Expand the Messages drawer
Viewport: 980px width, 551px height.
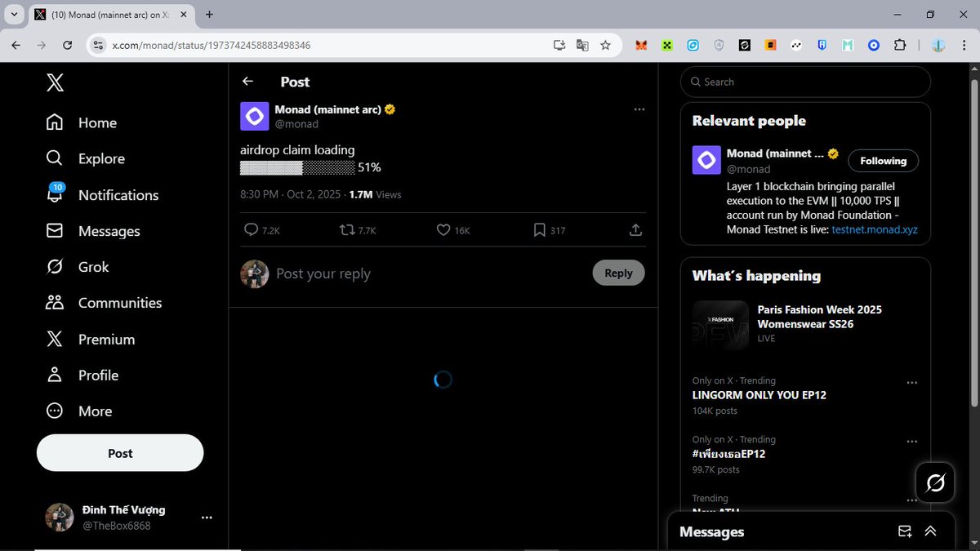(930, 531)
